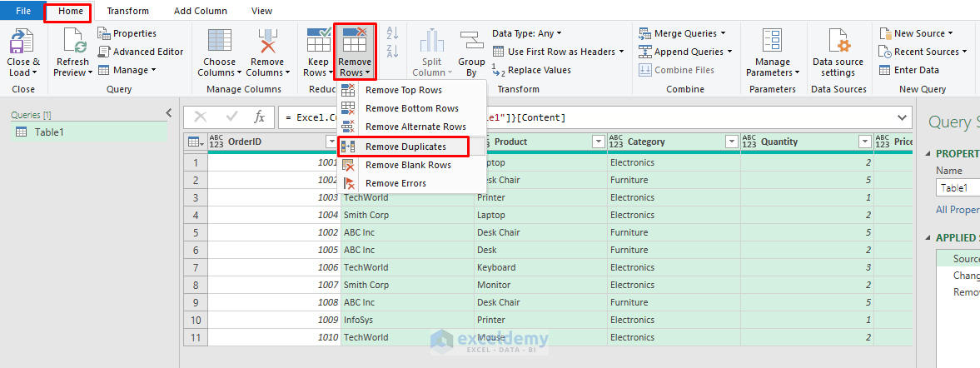Change Category column data type icon
Image resolution: width=980 pixels, height=368 pixels.
click(615, 142)
